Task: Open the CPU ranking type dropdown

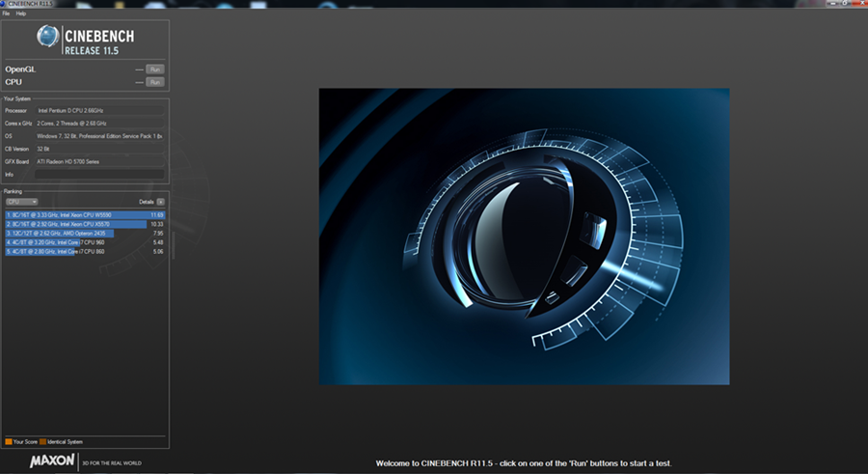Action: [21, 202]
